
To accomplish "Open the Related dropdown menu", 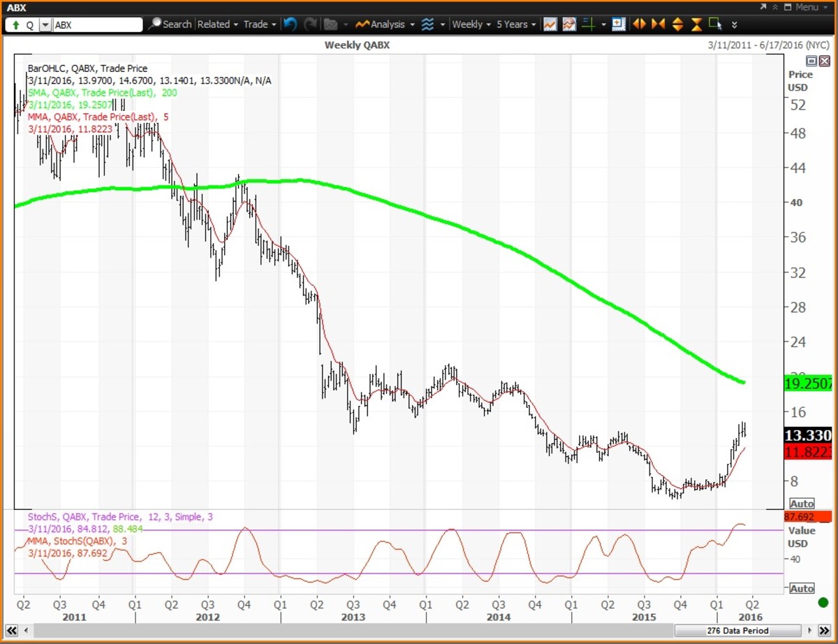I will (217, 24).
